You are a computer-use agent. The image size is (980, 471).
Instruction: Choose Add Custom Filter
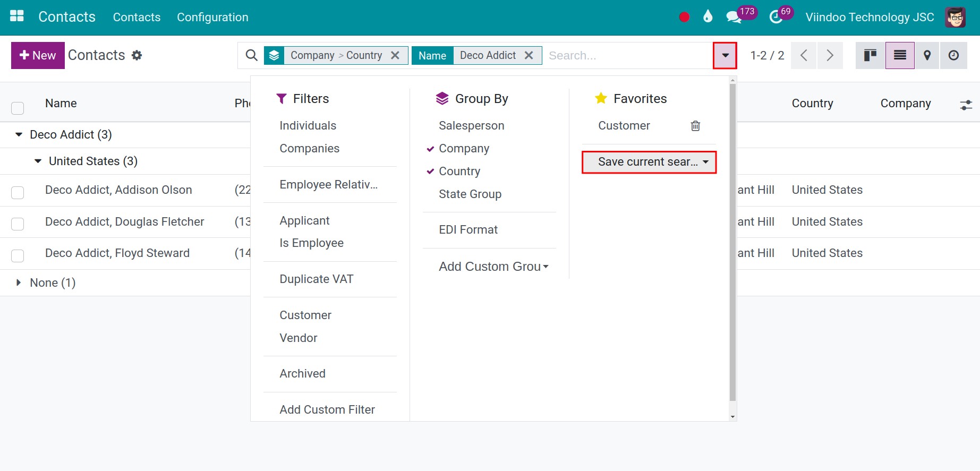coord(327,410)
